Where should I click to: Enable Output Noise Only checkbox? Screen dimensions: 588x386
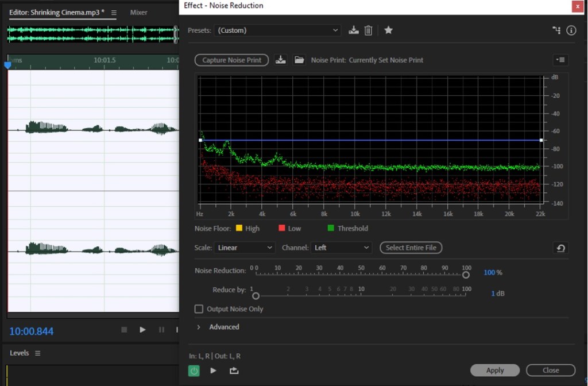coord(199,309)
